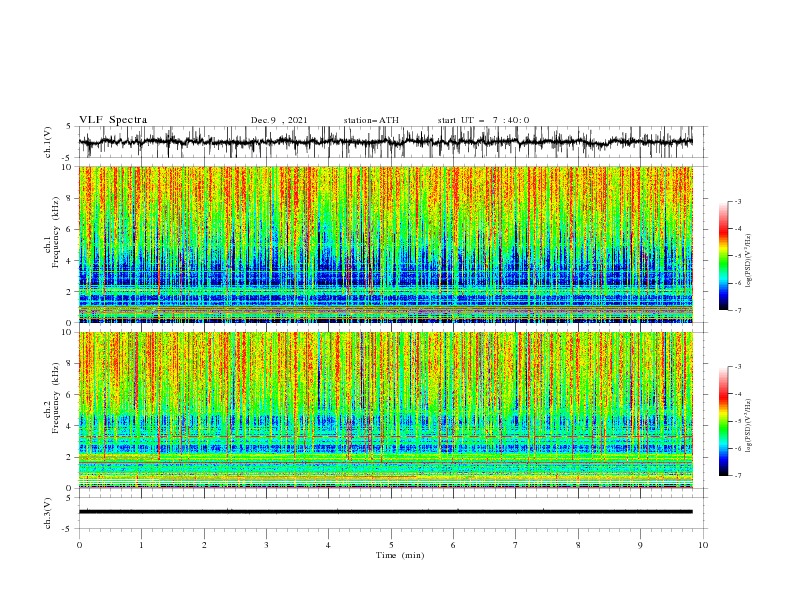Click time axis tick label "1"
792x612 pixels.
tap(141, 545)
